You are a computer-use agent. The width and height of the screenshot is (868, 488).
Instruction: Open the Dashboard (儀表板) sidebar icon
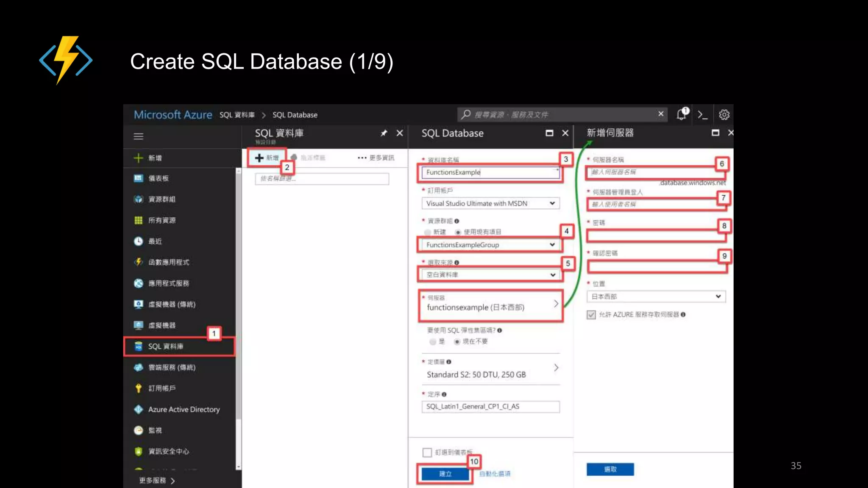tap(138, 178)
